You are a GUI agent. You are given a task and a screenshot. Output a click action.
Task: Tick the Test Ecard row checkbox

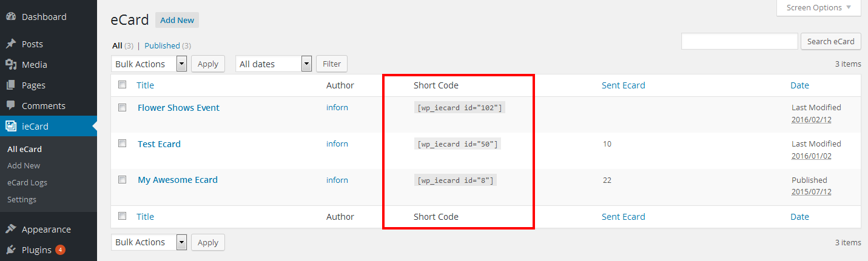pyautogui.click(x=123, y=144)
